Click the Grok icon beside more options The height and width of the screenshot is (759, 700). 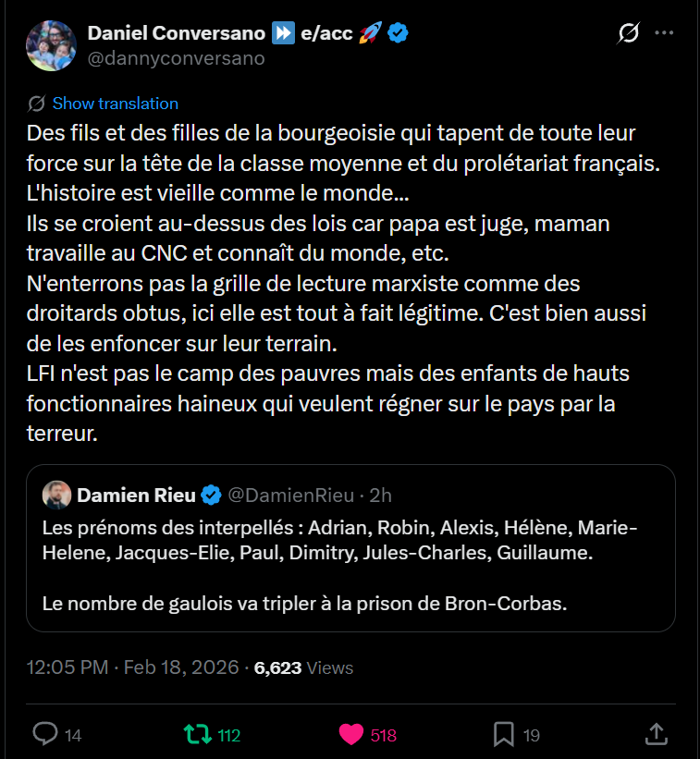(628, 33)
